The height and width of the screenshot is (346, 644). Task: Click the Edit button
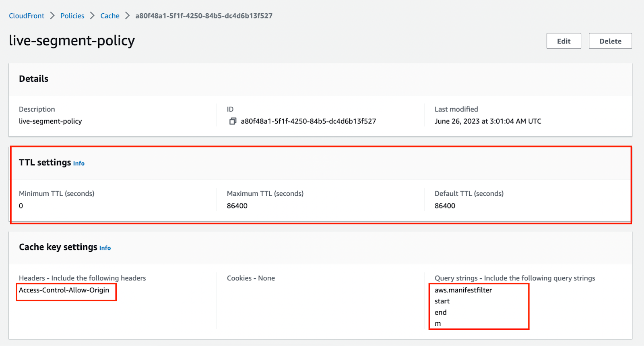click(563, 41)
